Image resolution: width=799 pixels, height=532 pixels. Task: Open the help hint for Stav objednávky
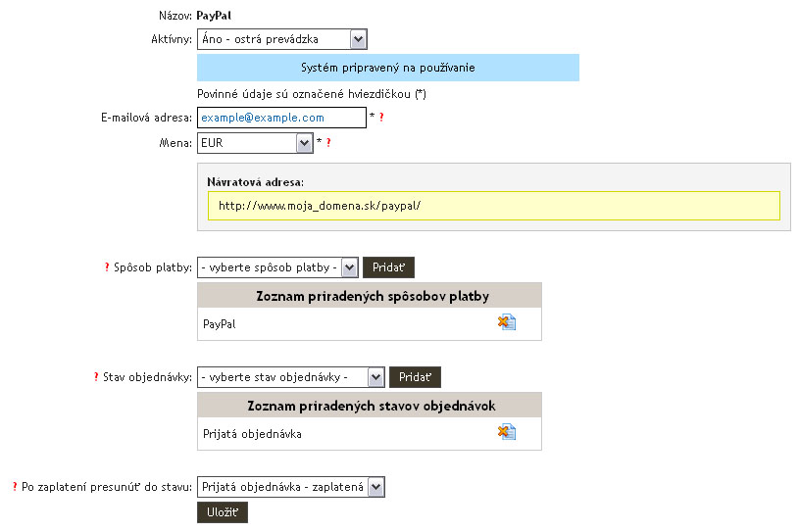tap(95, 377)
